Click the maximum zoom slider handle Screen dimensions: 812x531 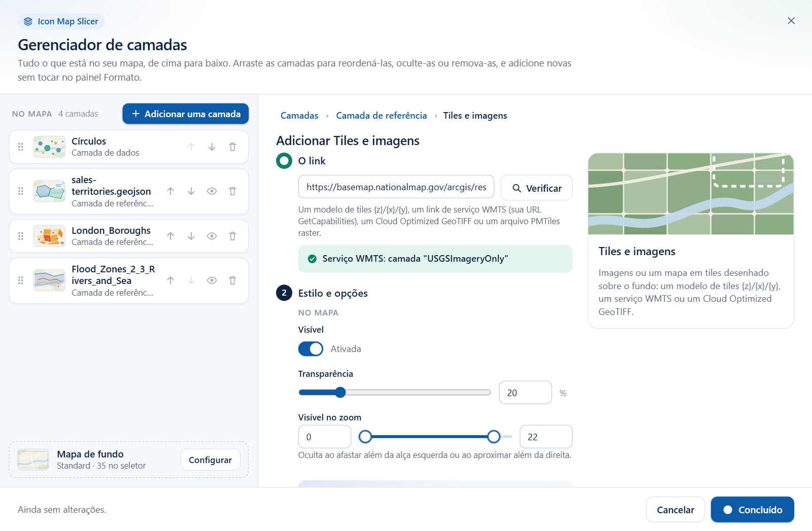(x=494, y=437)
